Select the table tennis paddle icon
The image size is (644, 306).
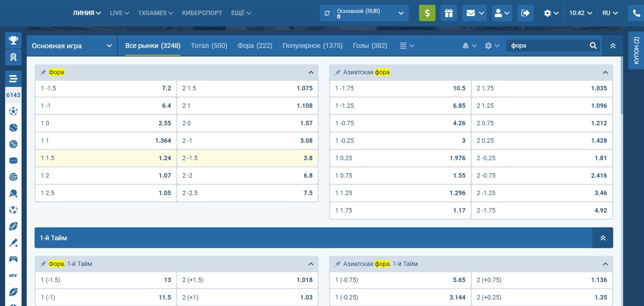pyautogui.click(x=13, y=193)
